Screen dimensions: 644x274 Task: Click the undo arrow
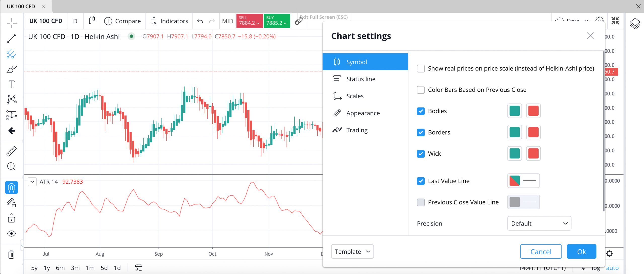200,21
